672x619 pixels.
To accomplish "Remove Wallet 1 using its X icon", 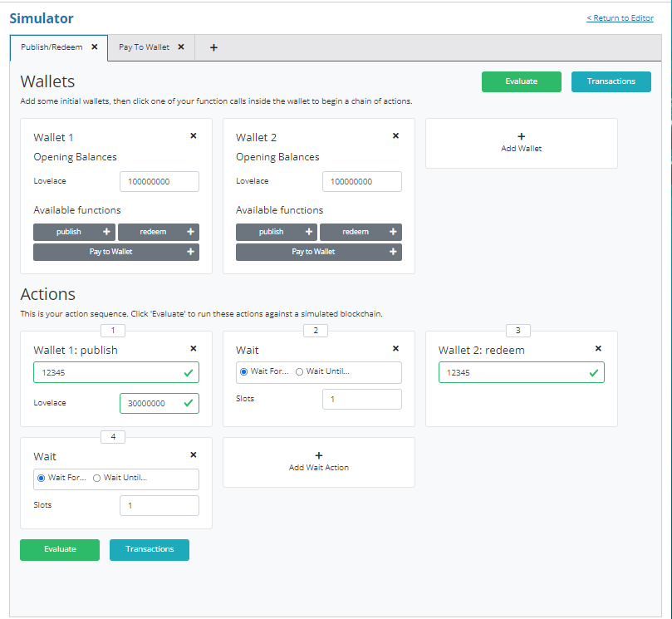I will point(194,135).
